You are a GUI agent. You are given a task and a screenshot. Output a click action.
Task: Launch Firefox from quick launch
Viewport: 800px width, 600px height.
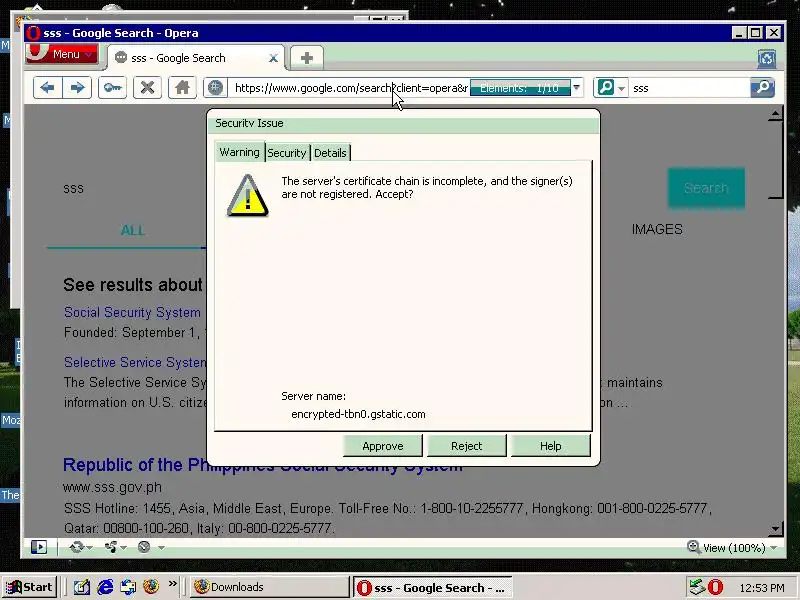(x=151, y=587)
